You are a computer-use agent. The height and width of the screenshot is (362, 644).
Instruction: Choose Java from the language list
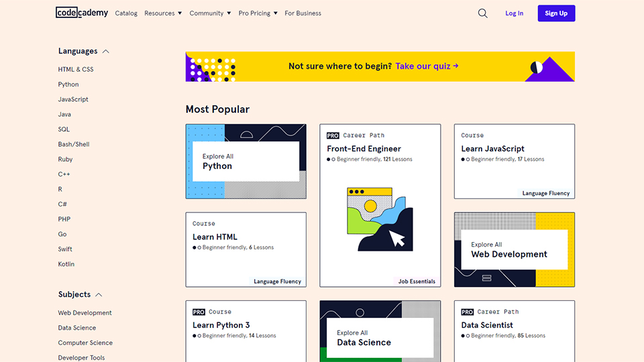point(64,114)
